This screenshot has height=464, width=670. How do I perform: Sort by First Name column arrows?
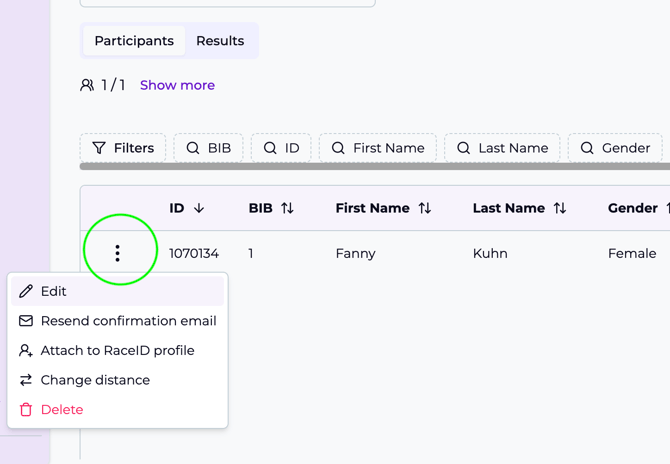coord(425,208)
